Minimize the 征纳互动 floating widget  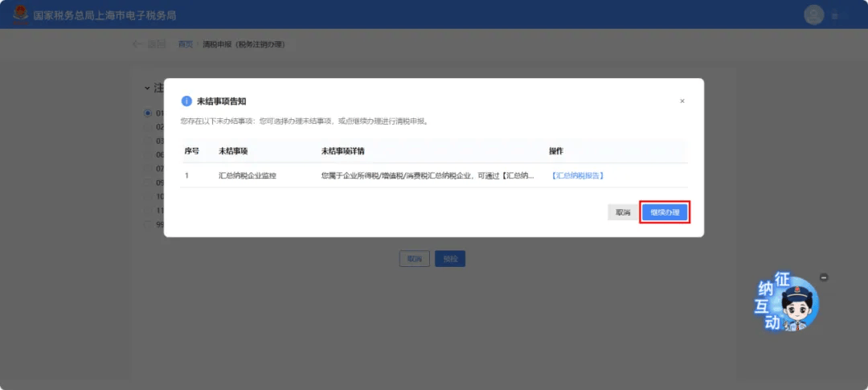click(824, 277)
